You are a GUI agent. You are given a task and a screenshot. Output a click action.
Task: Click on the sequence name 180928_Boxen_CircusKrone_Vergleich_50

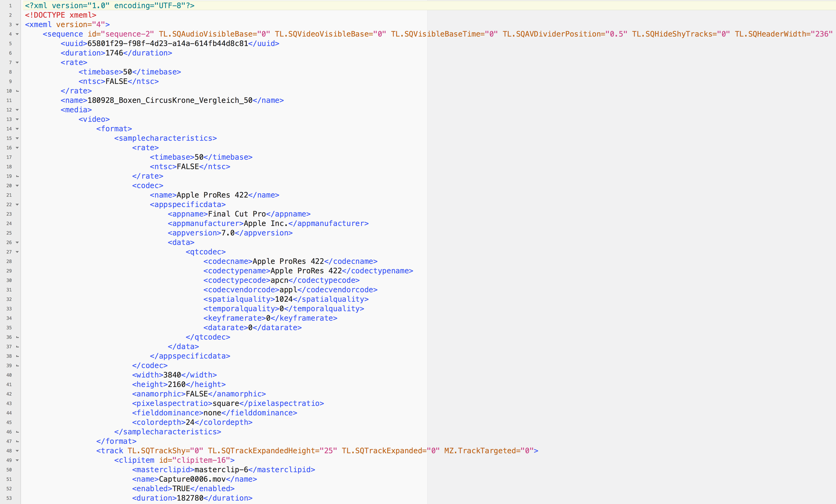(x=170, y=100)
